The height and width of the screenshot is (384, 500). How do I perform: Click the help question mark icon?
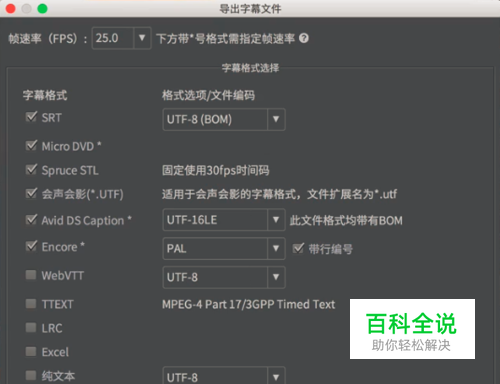304,38
